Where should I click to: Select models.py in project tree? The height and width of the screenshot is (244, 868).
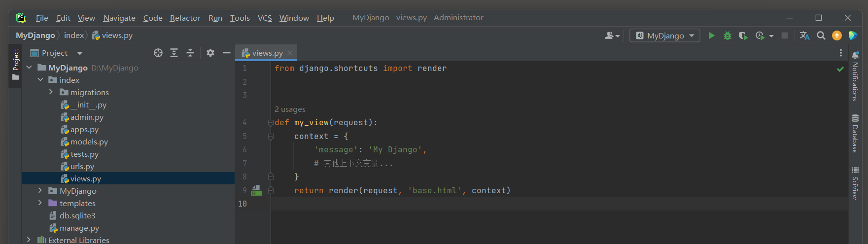click(84, 141)
